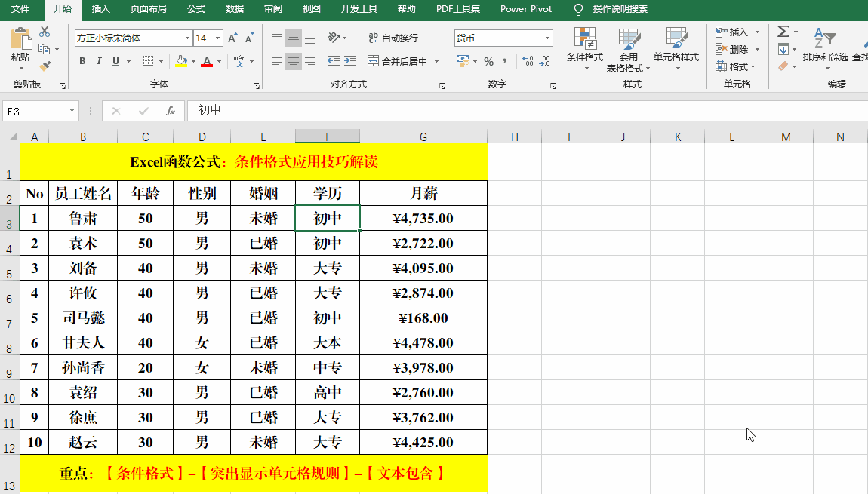Screen dimensions: 868x494
Task: Increase font size with large A icon
Action: point(232,38)
